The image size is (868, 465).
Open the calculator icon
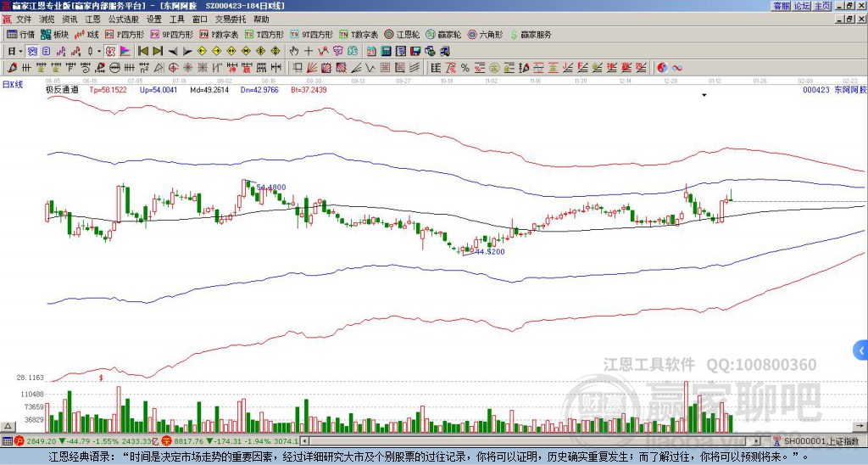tap(386, 51)
